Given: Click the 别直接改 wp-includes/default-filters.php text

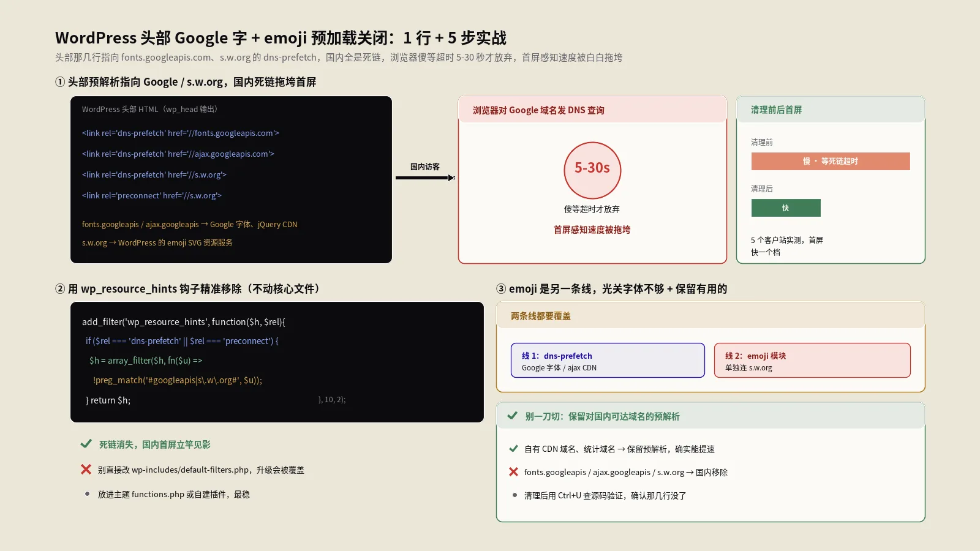Looking at the screenshot, I should 201,470.
